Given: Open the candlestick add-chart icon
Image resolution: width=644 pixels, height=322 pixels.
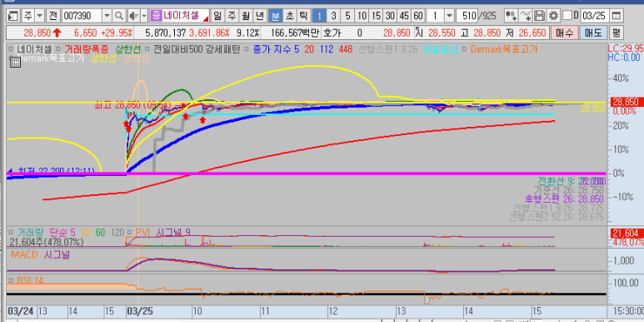Looking at the screenshot, I should (511, 16).
